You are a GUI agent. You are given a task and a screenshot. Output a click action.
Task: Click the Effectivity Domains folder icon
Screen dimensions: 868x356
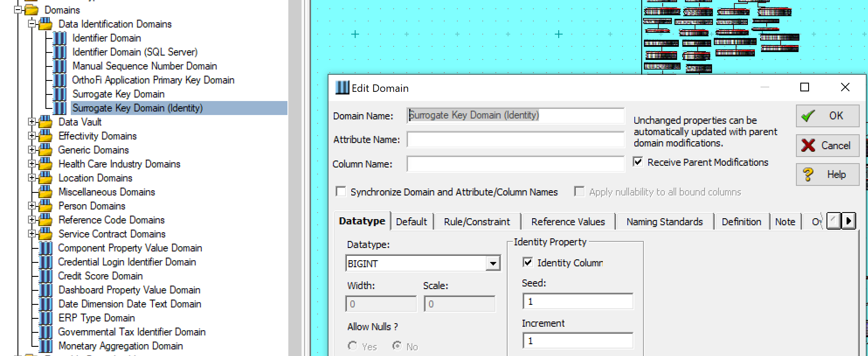coord(45,136)
